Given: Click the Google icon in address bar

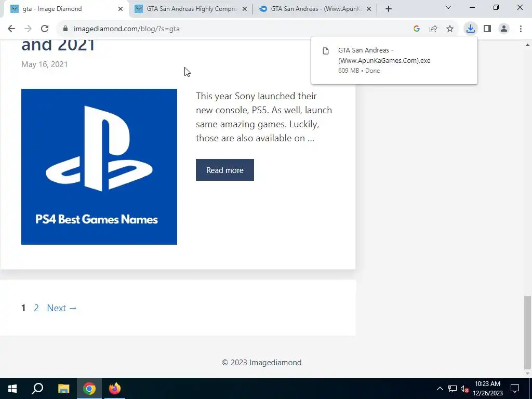Looking at the screenshot, I should (417, 29).
